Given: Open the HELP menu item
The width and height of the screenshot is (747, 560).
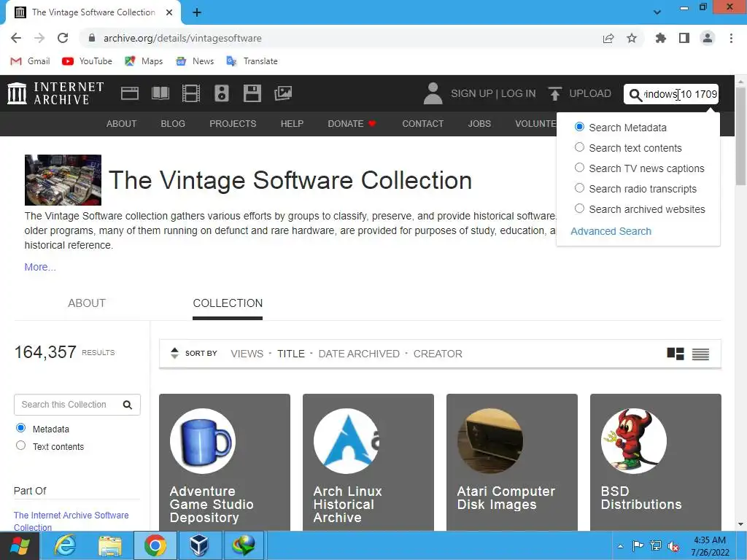Looking at the screenshot, I should 292,124.
